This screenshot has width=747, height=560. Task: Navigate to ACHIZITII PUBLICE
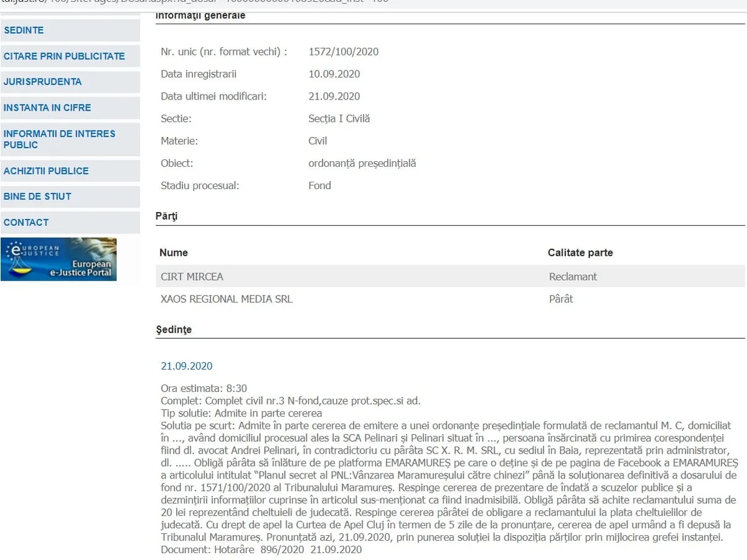click(46, 170)
